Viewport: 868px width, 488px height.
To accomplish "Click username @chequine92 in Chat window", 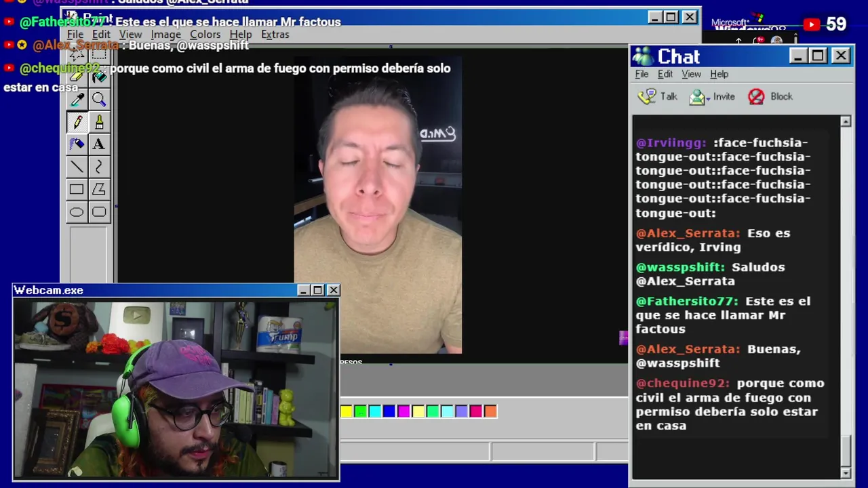I will coord(683,384).
